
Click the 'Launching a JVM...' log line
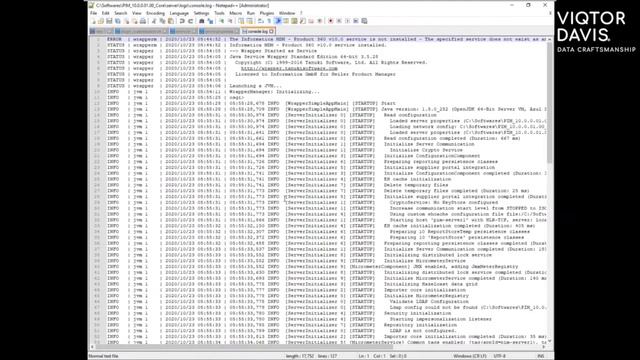click(x=256, y=86)
